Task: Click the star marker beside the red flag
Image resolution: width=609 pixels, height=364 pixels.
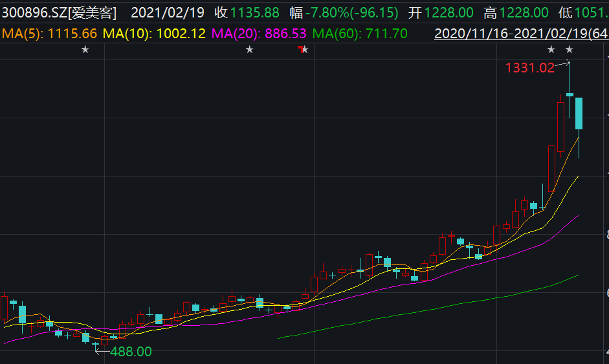Action: tap(305, 50)
